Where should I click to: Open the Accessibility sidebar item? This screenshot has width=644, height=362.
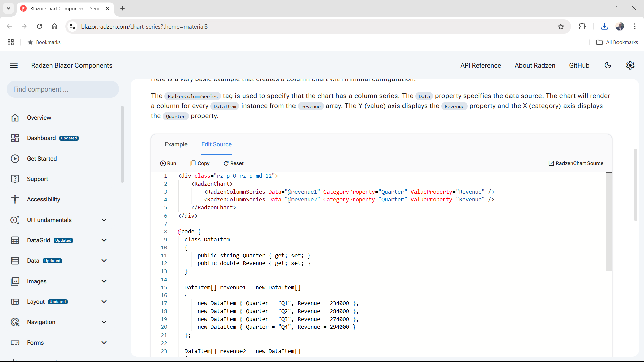pos(43,199)
